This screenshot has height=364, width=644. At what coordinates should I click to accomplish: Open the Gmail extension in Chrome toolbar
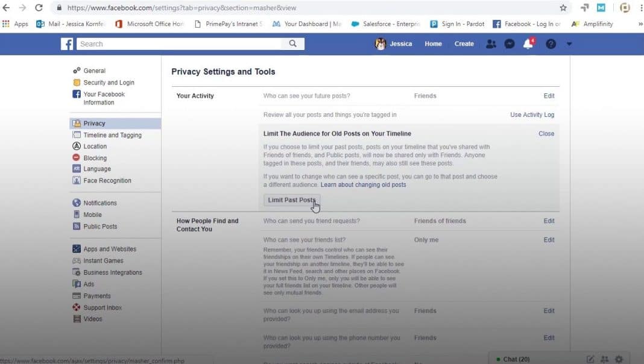[599, 8]
